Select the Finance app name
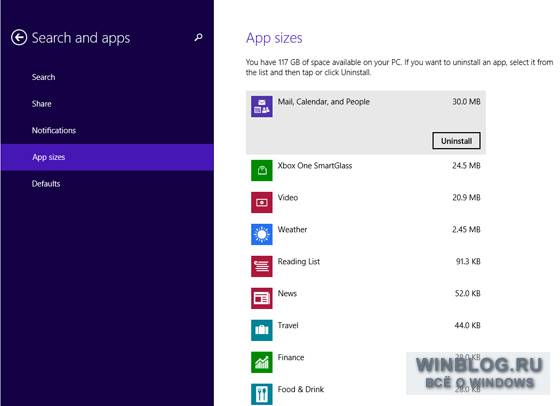Screen dimensions: 560x406 click(291, 357)
